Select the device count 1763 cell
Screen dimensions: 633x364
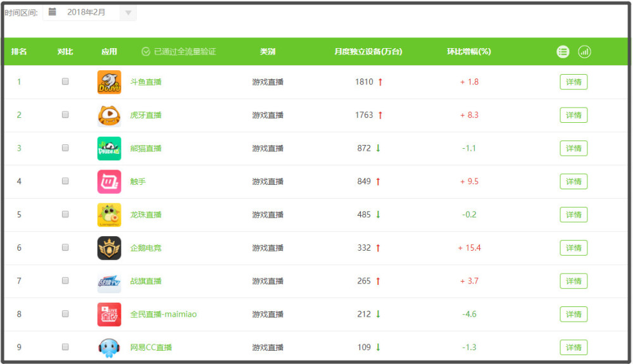pyautogui.click(x=364, y=115)
